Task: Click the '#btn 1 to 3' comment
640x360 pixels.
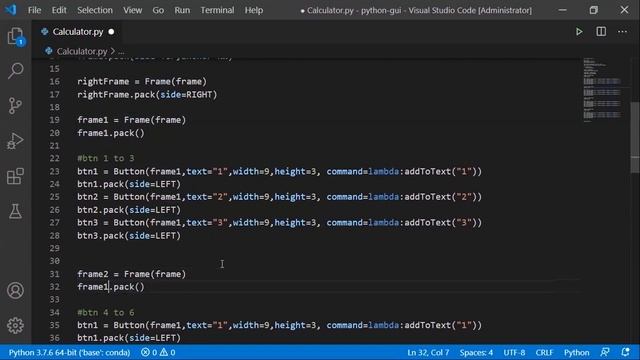Action: [106, 158]
